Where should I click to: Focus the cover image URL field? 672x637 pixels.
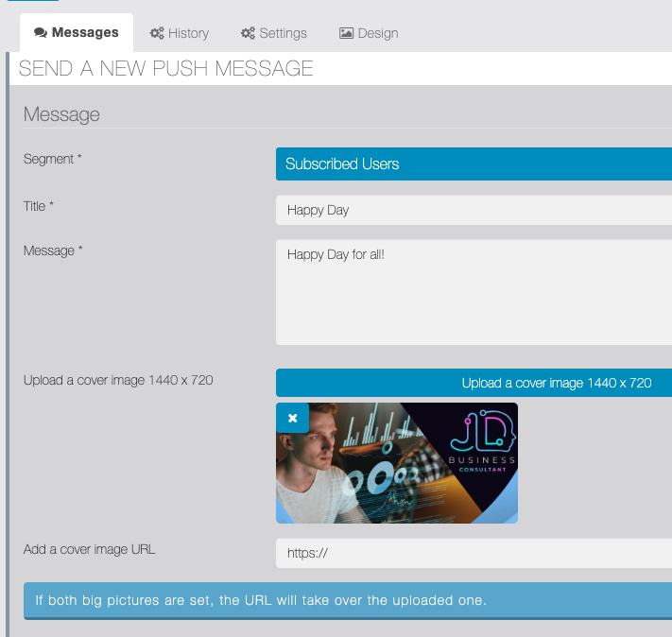click(474, 553)
